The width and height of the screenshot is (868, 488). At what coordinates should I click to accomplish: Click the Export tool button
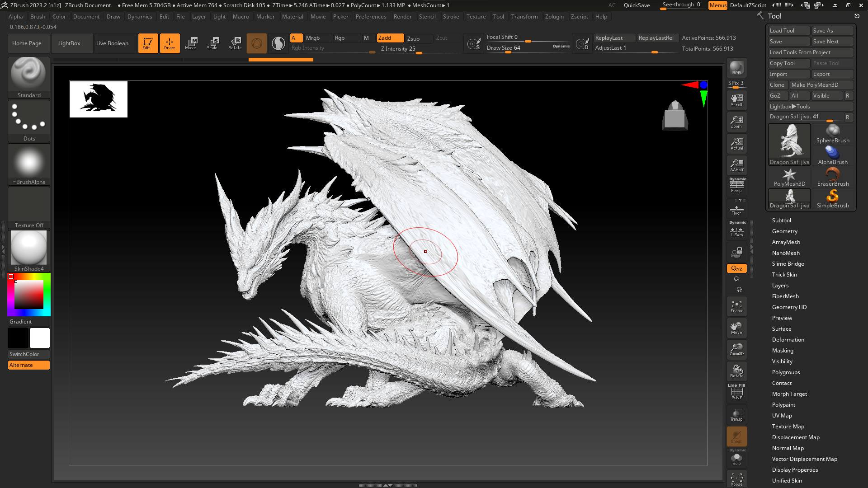[832, 74]
